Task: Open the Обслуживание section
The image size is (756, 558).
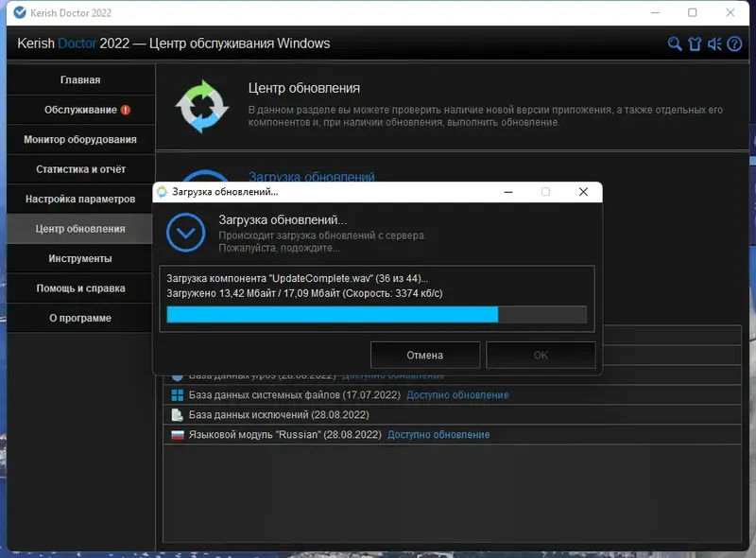Action: point(80,110)
